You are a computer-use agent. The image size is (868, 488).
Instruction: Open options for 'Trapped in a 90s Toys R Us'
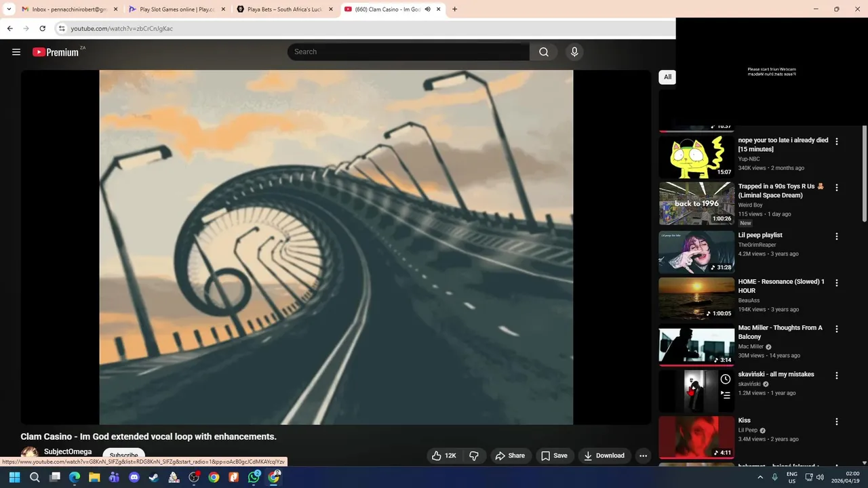[836, 188]
